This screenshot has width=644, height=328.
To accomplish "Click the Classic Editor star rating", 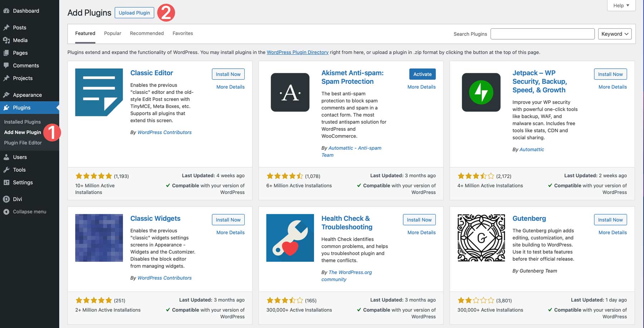I will [x=94, y=176].
